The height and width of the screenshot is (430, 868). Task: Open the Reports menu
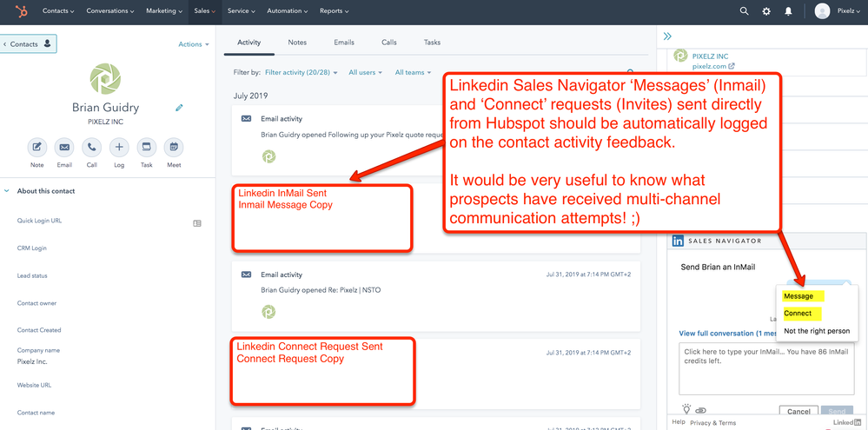(334, 11)
